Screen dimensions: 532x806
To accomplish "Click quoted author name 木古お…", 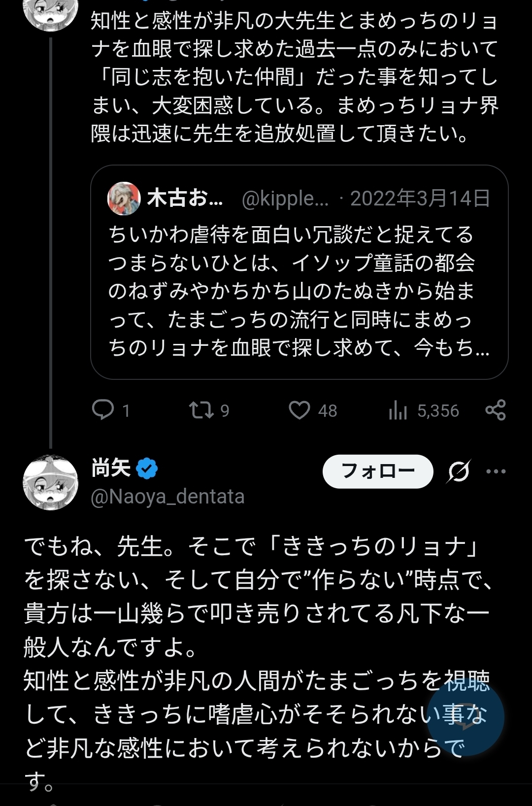I will (x=185, y=199).
